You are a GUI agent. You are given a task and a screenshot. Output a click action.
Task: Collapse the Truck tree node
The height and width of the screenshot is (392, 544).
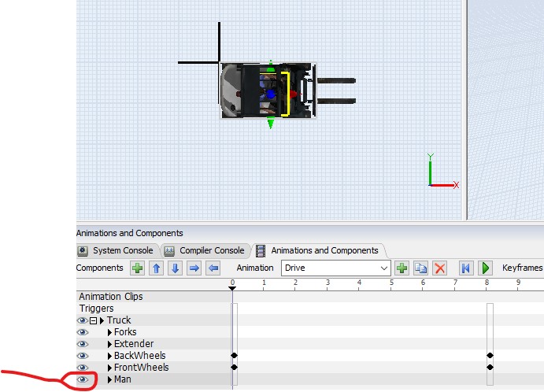click(x=93, y=320)
